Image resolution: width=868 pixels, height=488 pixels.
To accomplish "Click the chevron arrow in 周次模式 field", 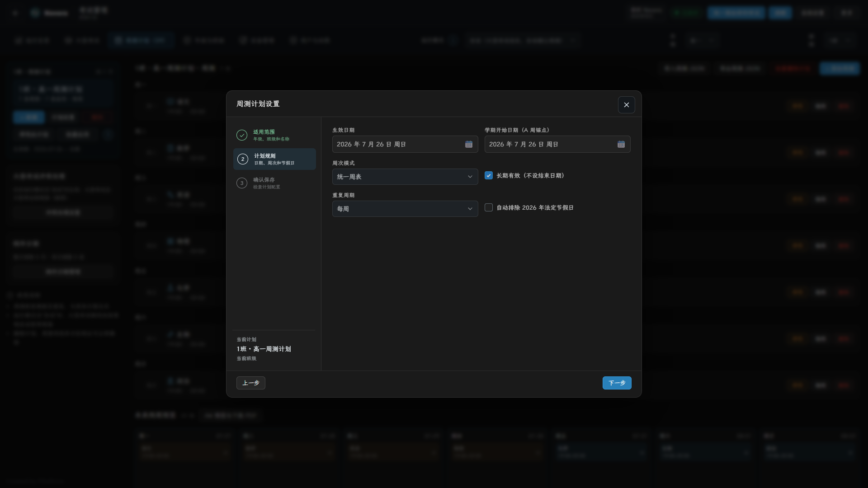I will (x=470, y=177).
